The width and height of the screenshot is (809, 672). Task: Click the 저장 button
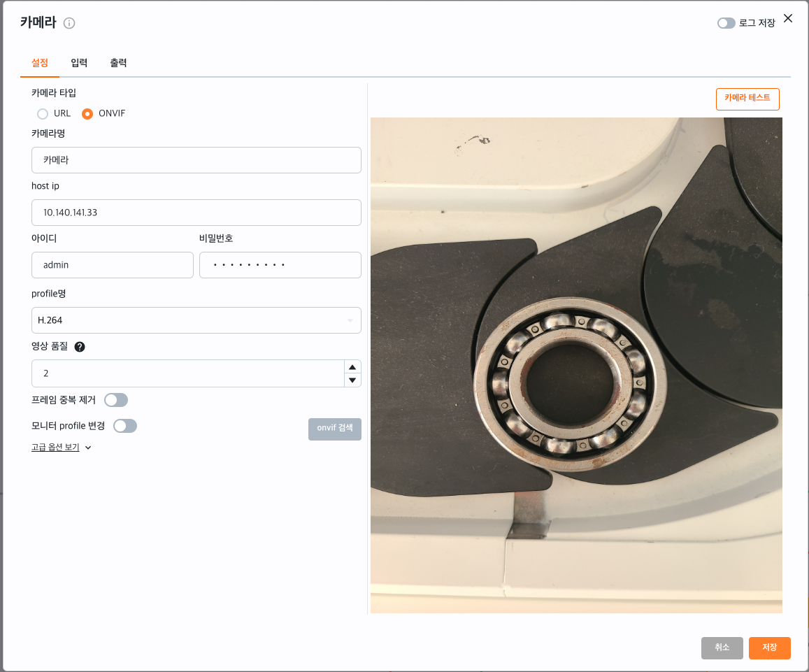click(x=769, y=648)
